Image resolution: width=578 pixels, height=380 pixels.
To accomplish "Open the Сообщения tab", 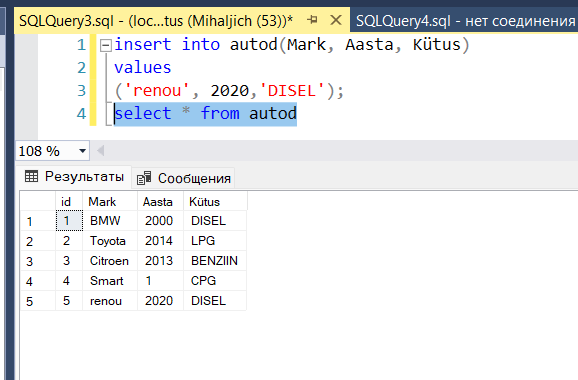I will [x=184, y=178].
